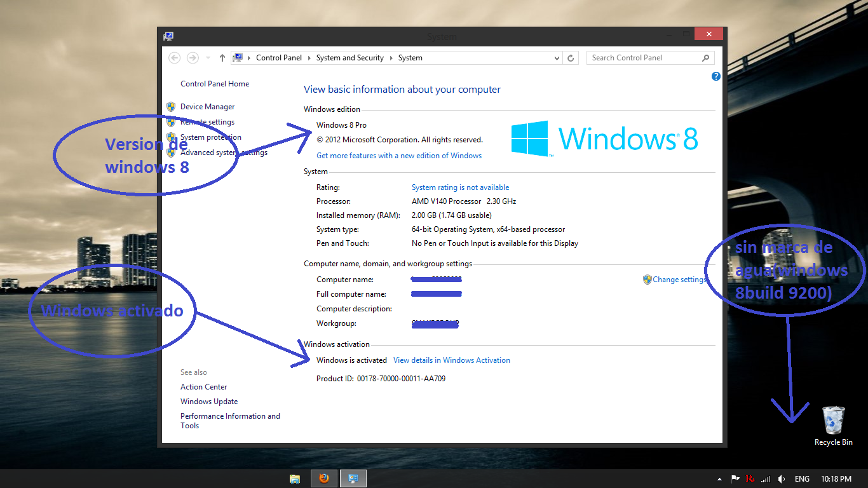868x488 pixels.
Task: Click the shield icon next to Device Manager
Action: (x=170, y=106)
